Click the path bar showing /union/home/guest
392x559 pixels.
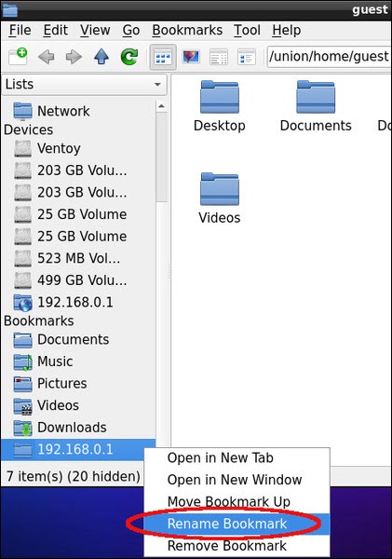329,56
